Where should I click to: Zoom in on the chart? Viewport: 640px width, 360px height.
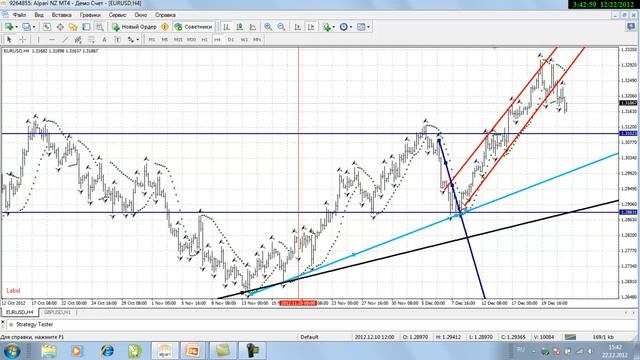click(x=268, y=27)
